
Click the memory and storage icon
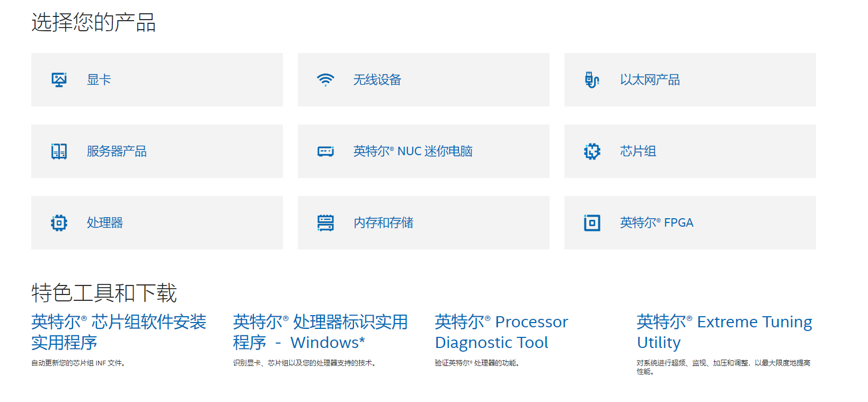tap(325, 223)
